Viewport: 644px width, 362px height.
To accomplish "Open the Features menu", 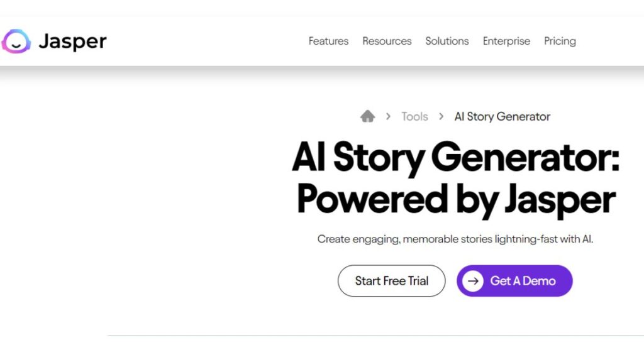I will 328,41.
